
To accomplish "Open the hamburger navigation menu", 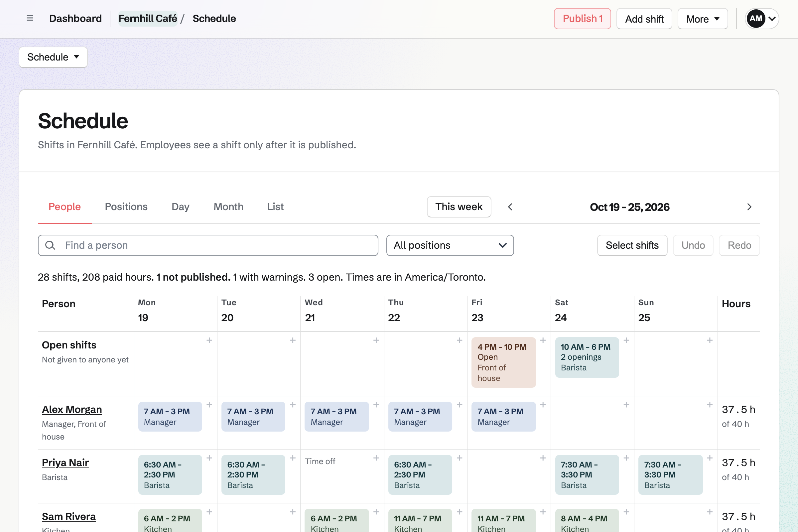I will point(30,18).
